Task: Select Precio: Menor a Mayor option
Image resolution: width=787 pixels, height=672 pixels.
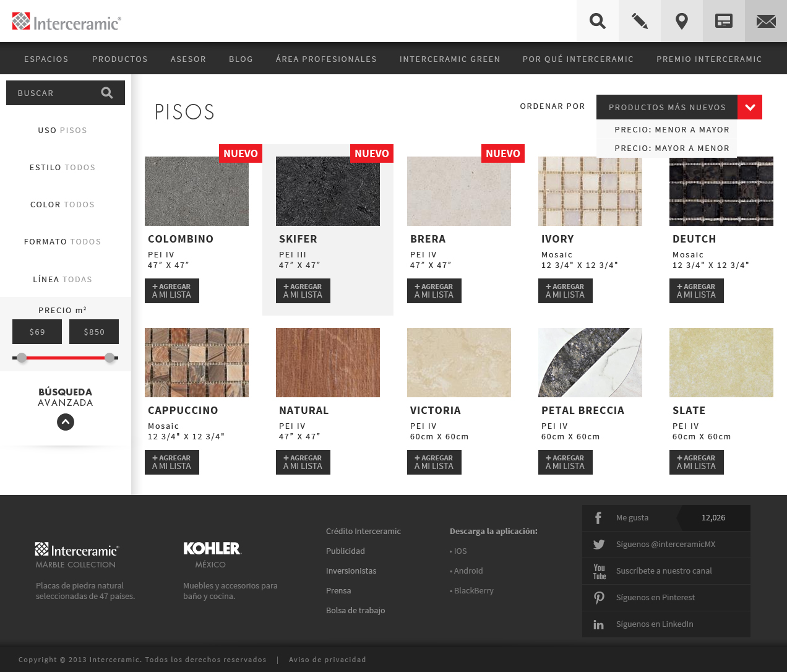Action: pos(671,130)
